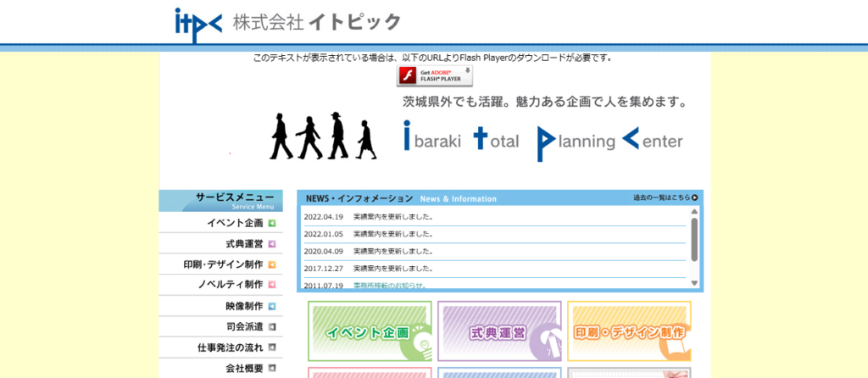Open the purple 式典運営 banner
This screenshot has width=868, height=378.
click(x=499, y=331)
